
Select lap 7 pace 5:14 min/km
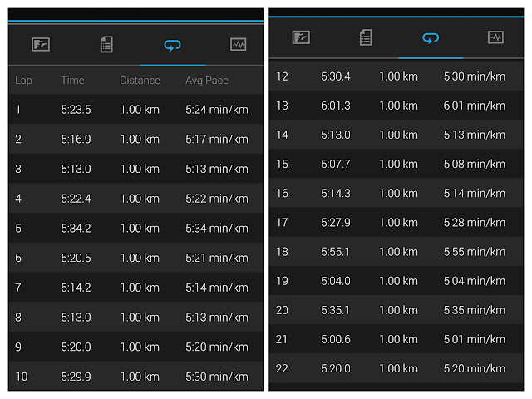click(216, 288)
